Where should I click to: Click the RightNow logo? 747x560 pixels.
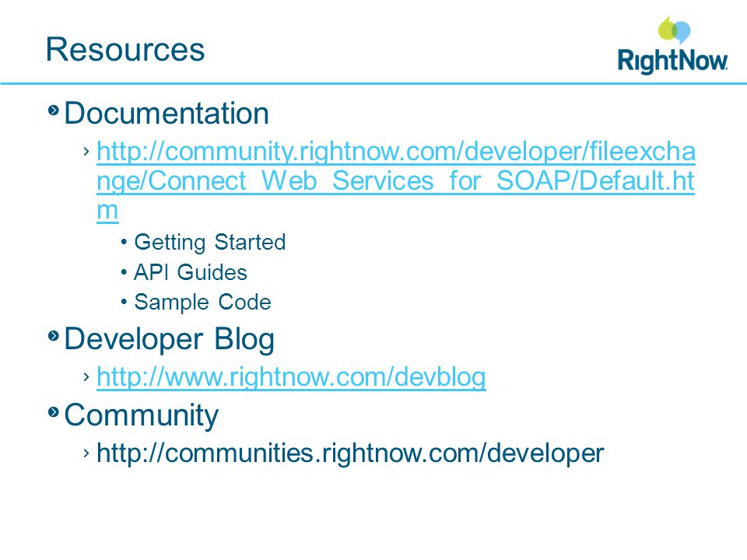672,45
